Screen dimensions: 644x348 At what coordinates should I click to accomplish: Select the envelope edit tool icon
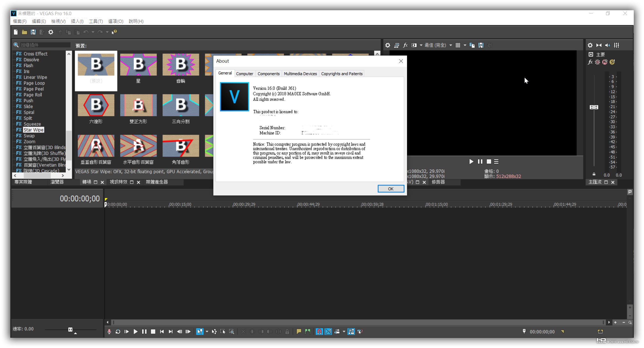click(x=214, y=331)
